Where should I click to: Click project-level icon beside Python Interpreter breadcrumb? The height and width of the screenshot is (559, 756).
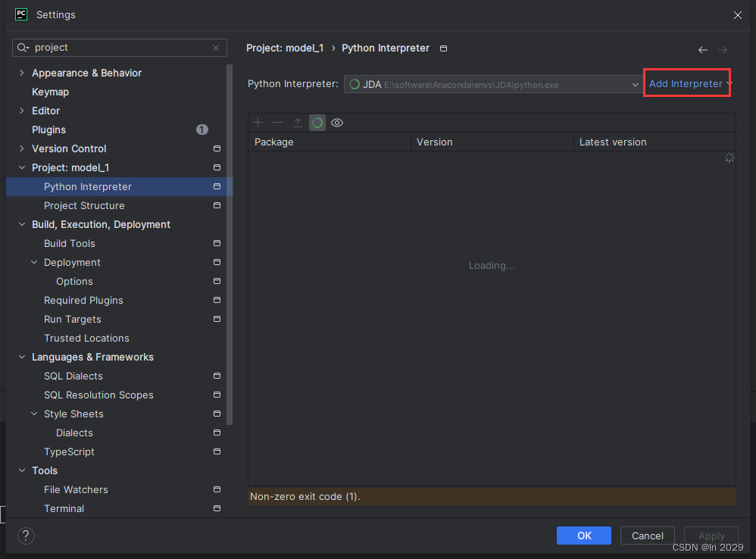pos(444,48)
